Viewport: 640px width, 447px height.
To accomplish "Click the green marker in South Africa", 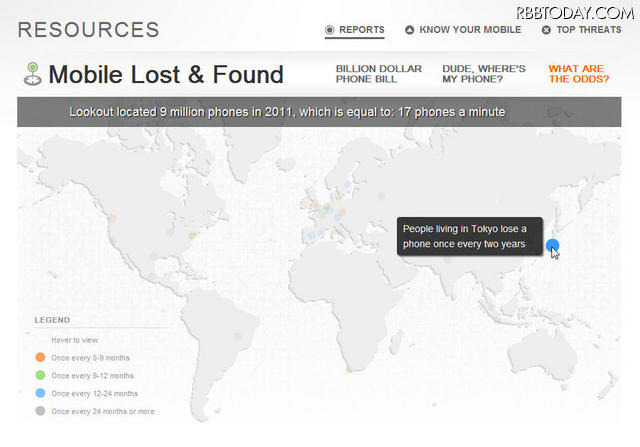I will tap(349, 370).
